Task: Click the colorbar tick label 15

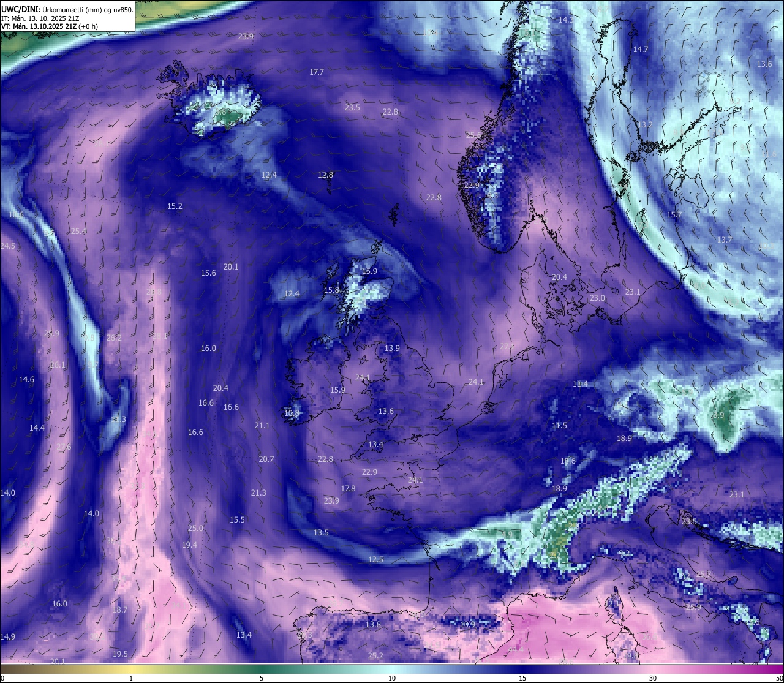Action: pos(522,678)
